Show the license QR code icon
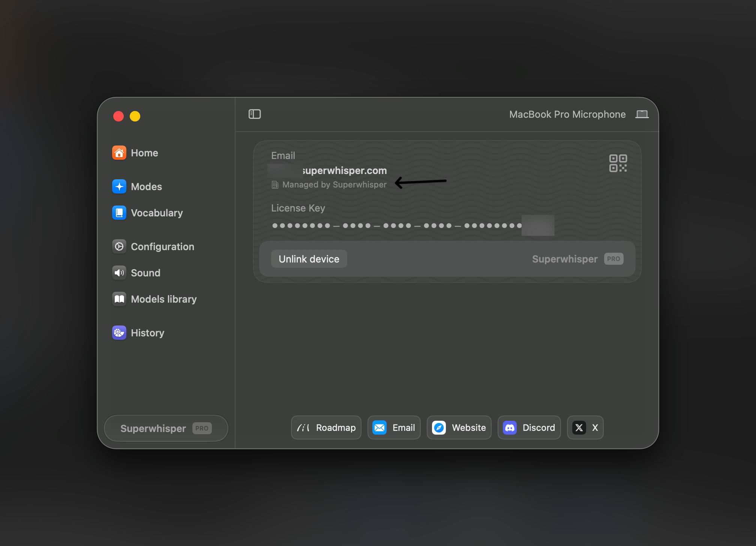The height and width of the screenshot is (546, 756). click(618, 163)
